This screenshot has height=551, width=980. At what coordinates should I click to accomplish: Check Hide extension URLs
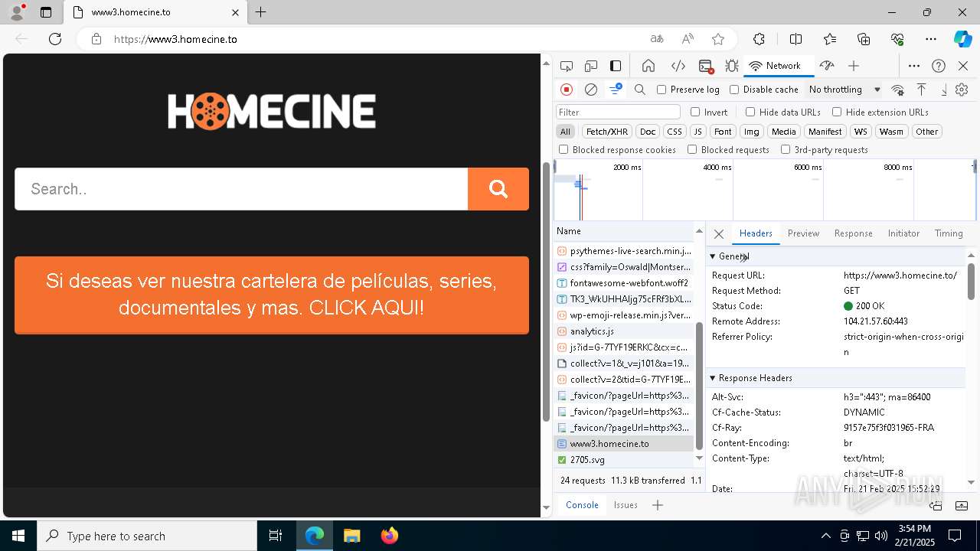point(837,112)
